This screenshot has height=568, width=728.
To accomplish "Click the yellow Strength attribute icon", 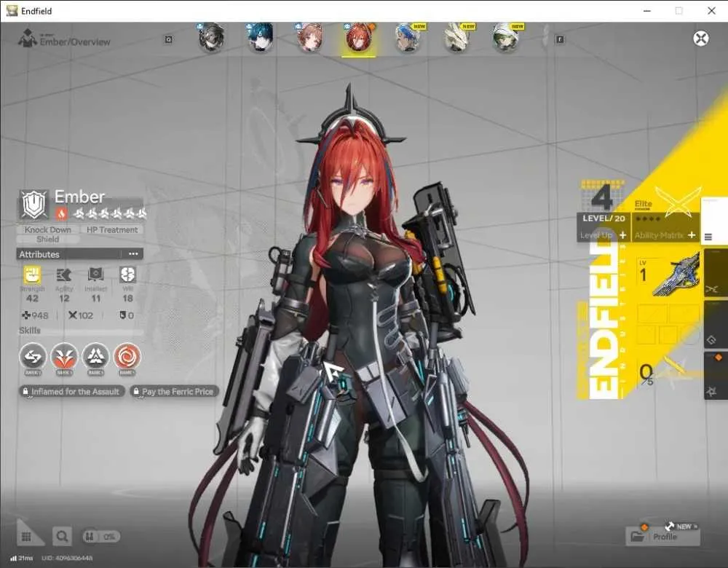I will tap(32, 275).
